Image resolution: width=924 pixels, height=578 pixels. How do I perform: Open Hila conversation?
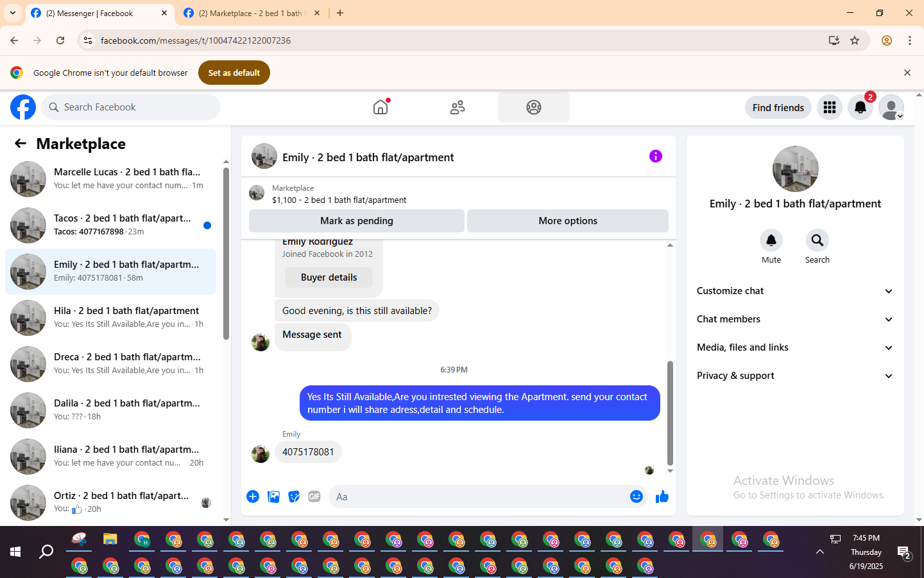[x=110, y=317]
